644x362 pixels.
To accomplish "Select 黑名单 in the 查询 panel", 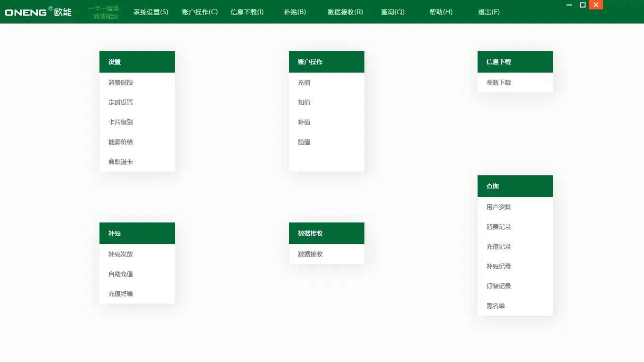I will click(x=495, y=305).
